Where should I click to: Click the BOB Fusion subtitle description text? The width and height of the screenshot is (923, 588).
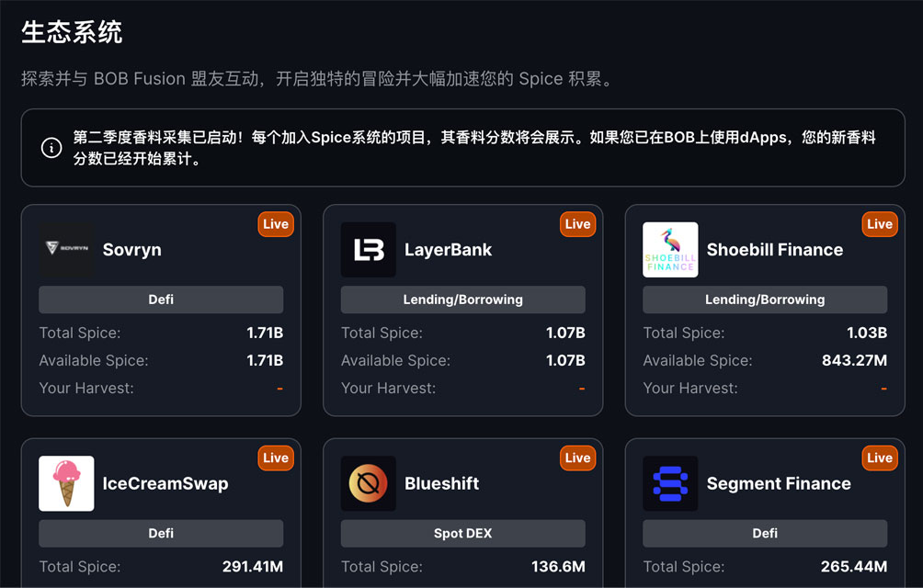(x=319, y=79)
